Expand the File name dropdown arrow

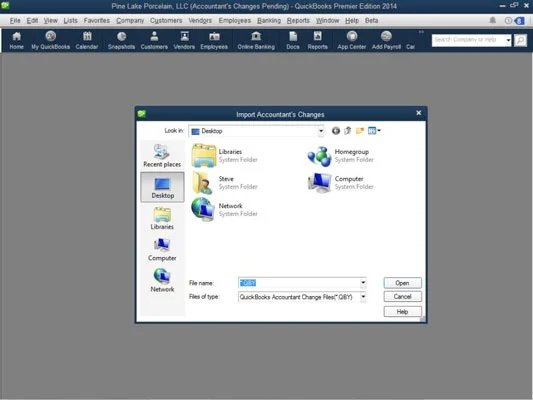point(363,283)
